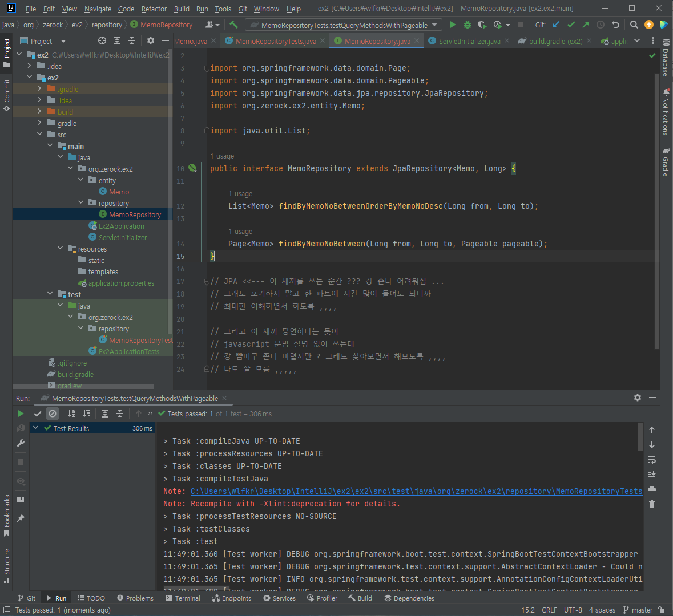Open Run panel settings gear
Image resolution: width=673 pixels, height=616 pixels.
[638, 398]
